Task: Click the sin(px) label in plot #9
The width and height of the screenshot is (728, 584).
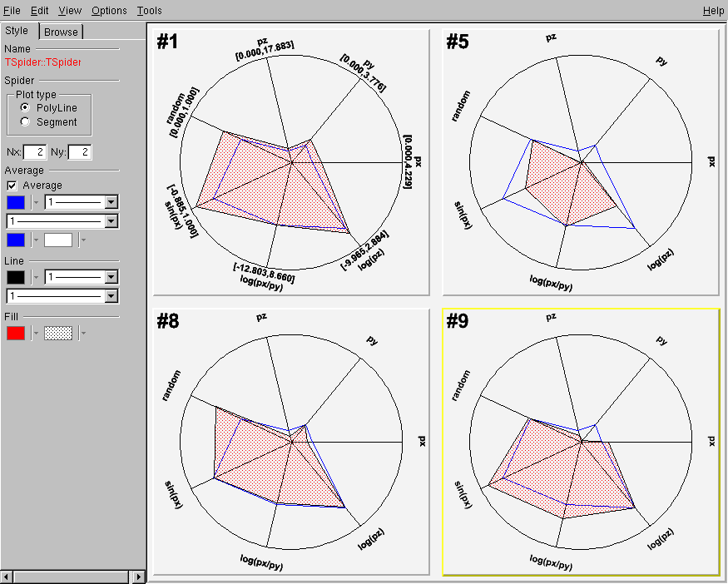Action: 463,495
